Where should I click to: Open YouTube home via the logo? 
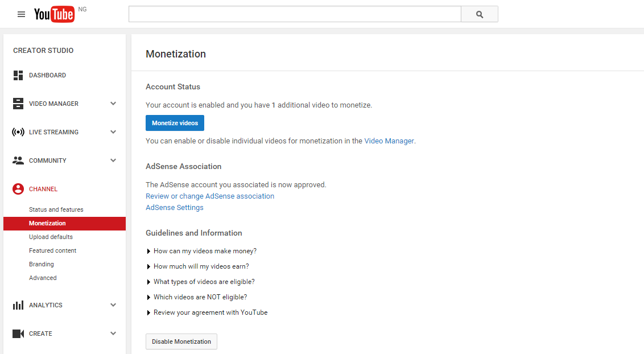pos(54,14)
